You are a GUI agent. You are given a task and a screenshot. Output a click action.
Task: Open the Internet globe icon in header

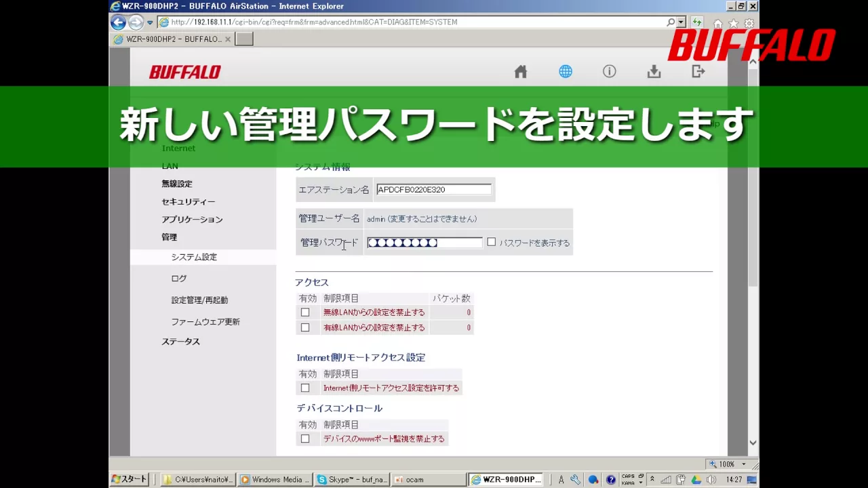click(x=565, y=71)
